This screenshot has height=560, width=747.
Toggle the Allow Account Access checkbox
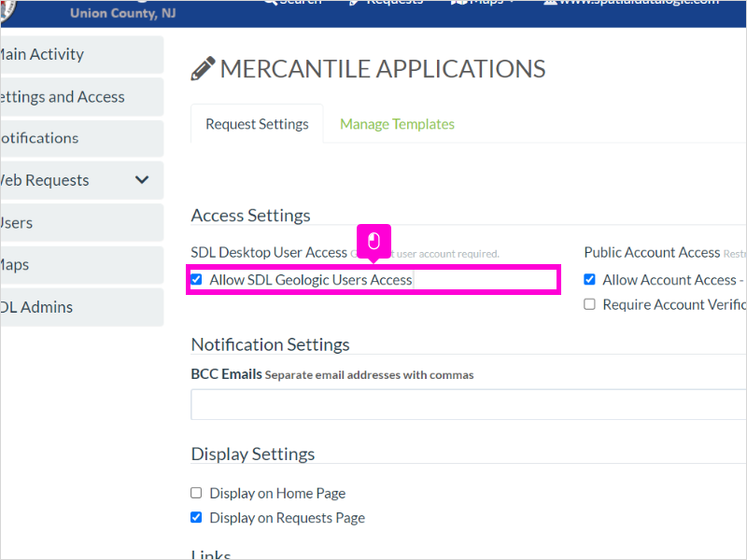click(x=590, y=279)
